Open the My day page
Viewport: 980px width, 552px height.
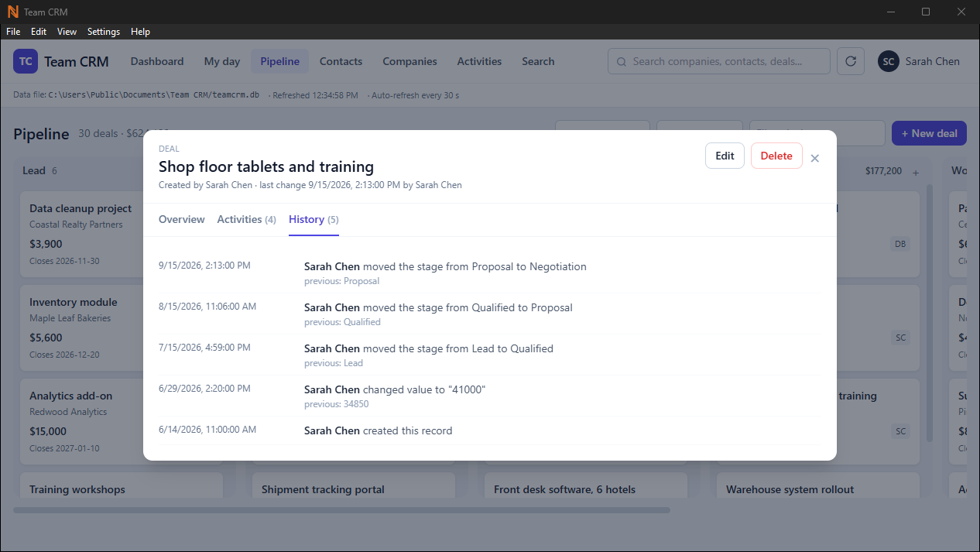point(222,61)
